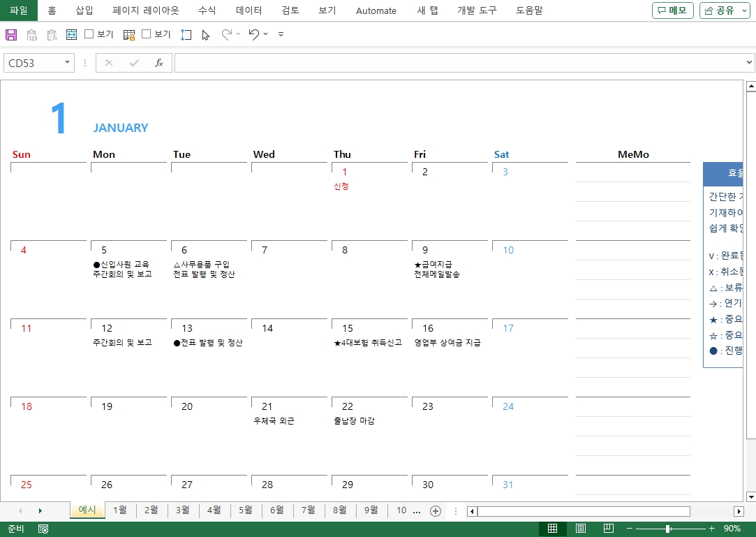Image resolution: width=756 pixels, height=537 pixels.
Task: Switch to Page Layout view icon
Action: click(x=581, y=529)
